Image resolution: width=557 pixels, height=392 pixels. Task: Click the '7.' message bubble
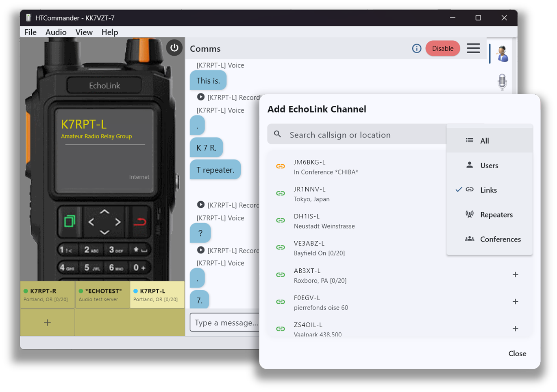point(199,300)
